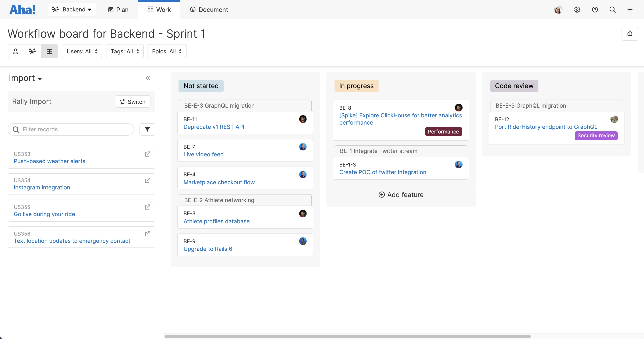The height and width of the screenshot is (339, 644).
Task: Open the Document tab
Action: [209, 10]
